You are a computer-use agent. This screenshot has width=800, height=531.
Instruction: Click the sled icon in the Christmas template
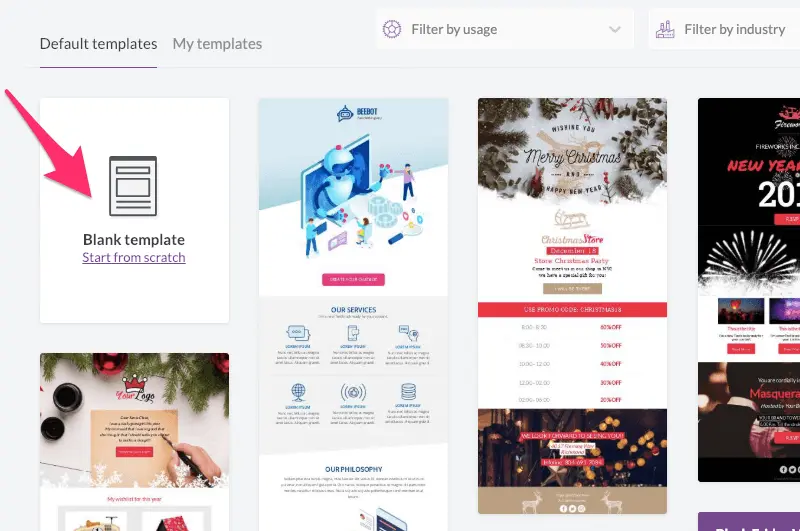572,219
